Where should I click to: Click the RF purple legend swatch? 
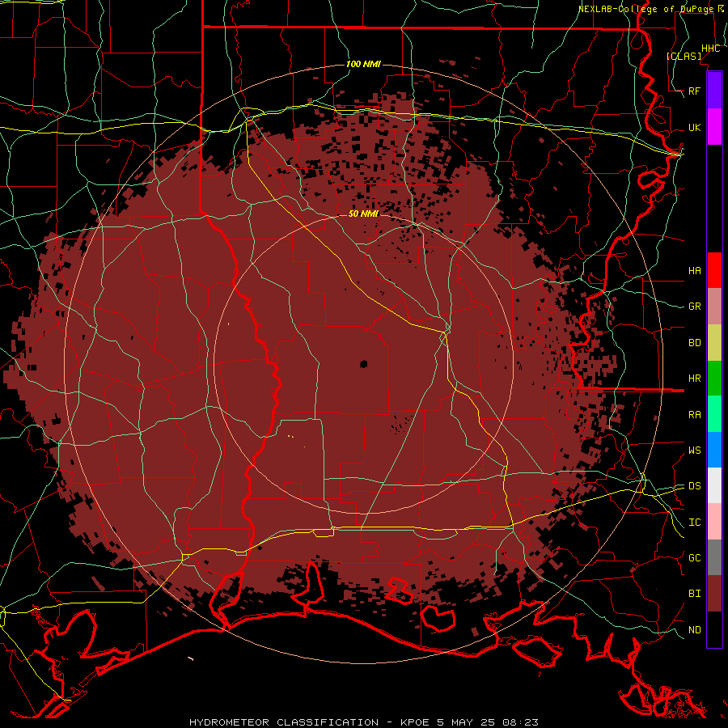tap(714, 91)
